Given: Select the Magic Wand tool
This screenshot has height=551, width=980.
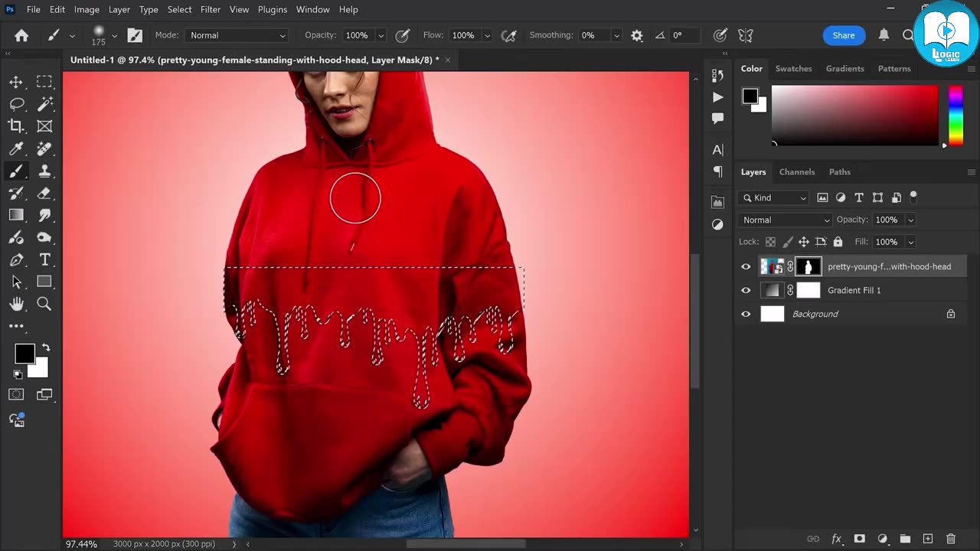Looking at the screenshot, I should (x=44, y=104).
